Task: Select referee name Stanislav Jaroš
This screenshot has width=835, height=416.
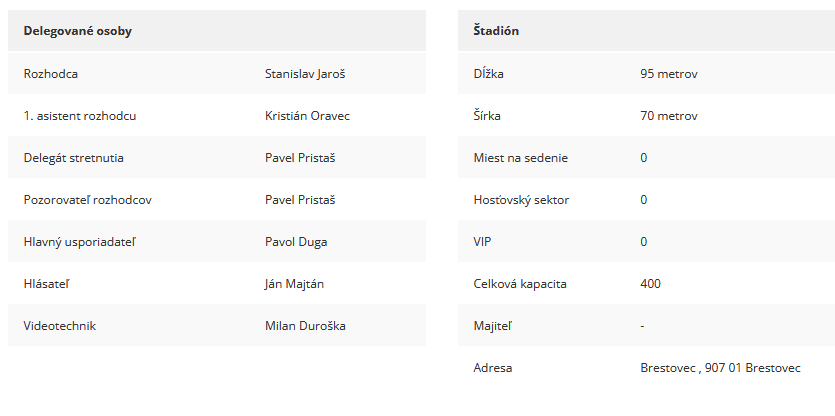Action: coord(305,74)
